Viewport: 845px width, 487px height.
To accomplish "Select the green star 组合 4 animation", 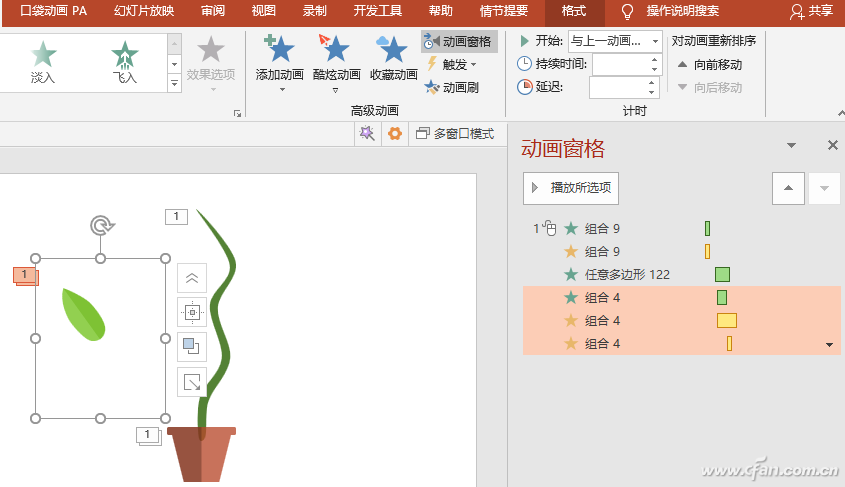I will pyautogui.click(x=682, y=297).
